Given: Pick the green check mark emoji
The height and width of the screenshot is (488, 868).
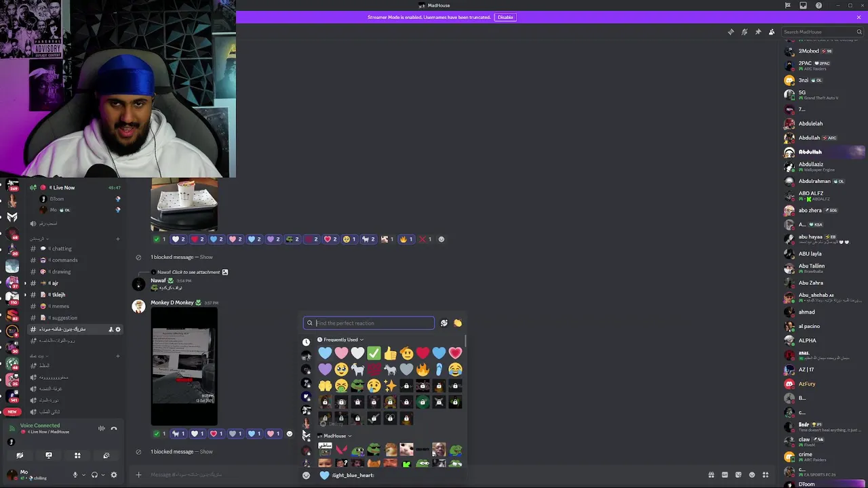Looking at the screenshot, I should [374, 353].
